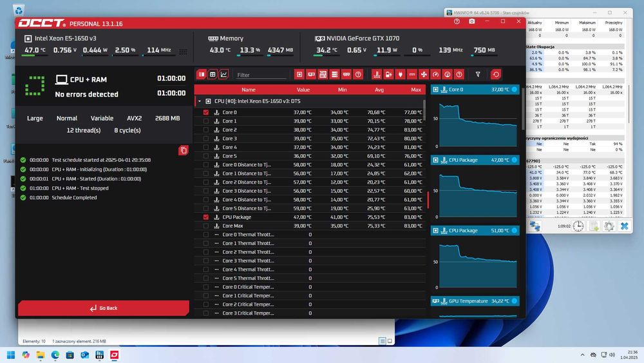The height and width of the screenshot is (363, 644).
Task: Uncheck the CPU Package sensor checkbox
Action: [x=206, y=217]
